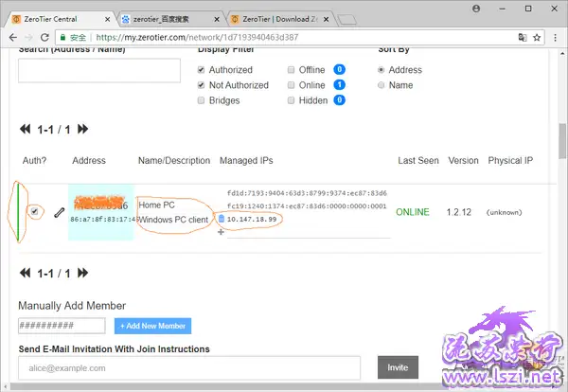Click the Last Seen column header

point(418,161)
